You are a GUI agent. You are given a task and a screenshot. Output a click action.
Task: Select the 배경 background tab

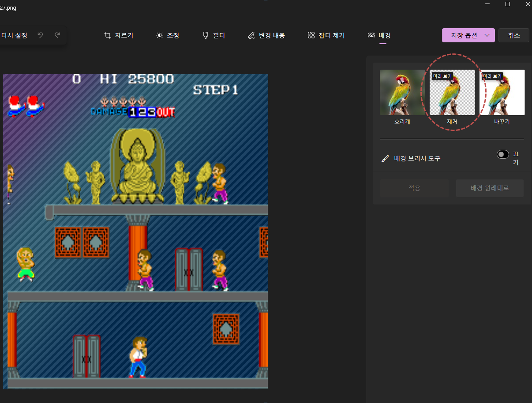coord(379,35)
